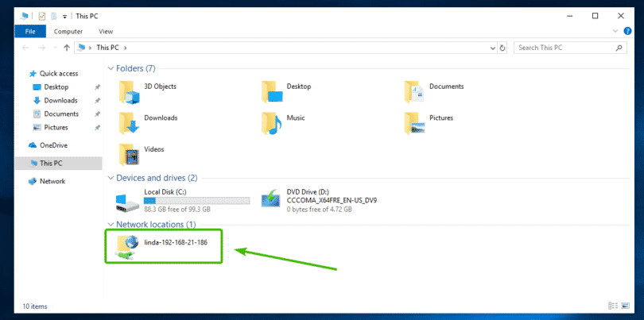The width and height of the screenshot is (644, 320).
Task: Collapse the Devices and drives (2) section
Action: point(111,178)
